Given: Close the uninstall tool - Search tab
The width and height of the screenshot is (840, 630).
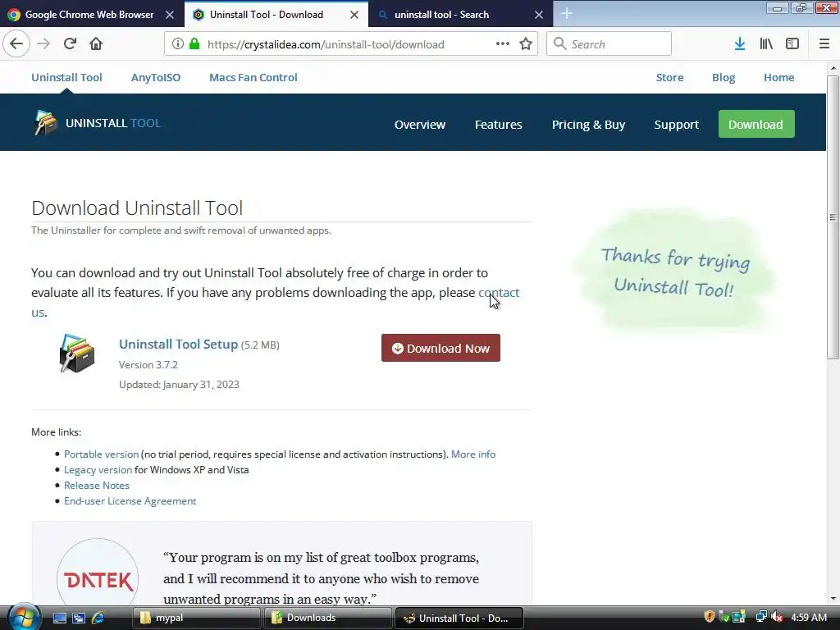Looking at the screenshot, I should pyautogui.click(x=539, y=15).
